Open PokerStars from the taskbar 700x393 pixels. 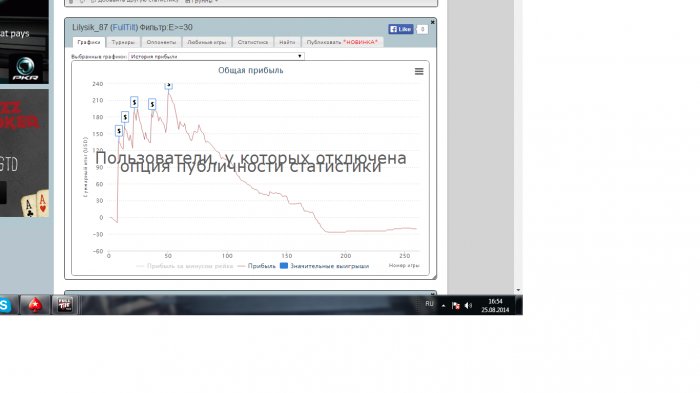click(35, 305)
